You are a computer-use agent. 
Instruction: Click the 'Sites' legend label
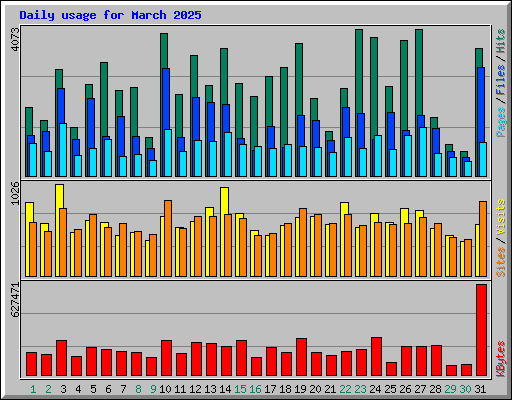point(501,262)
